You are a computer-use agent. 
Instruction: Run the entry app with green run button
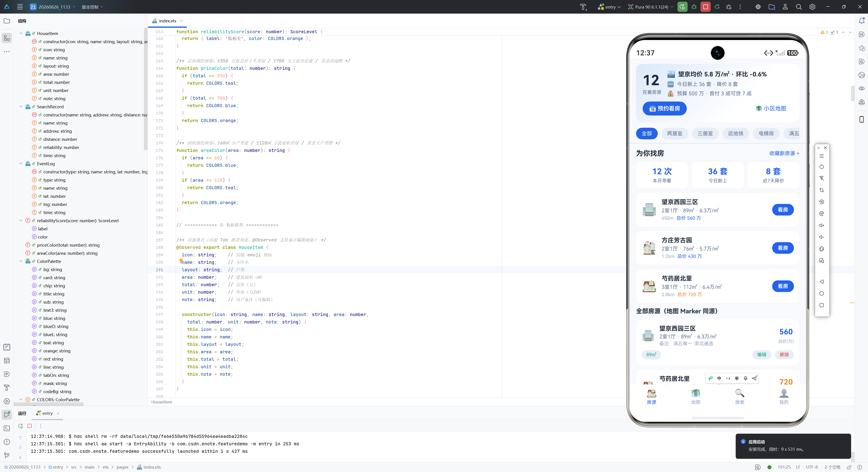682,7
